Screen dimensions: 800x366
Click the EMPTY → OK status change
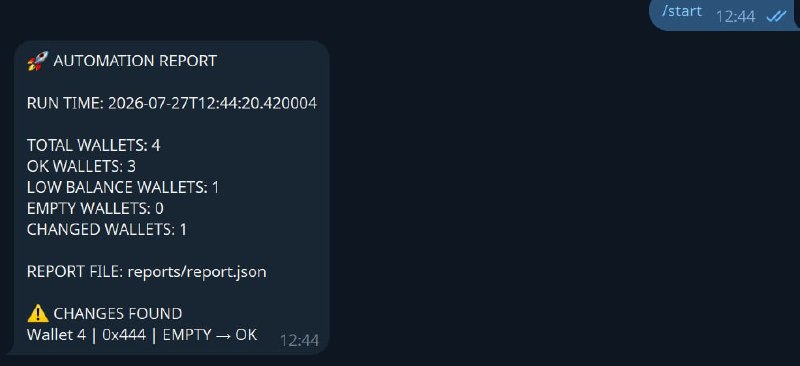[210, 335]
